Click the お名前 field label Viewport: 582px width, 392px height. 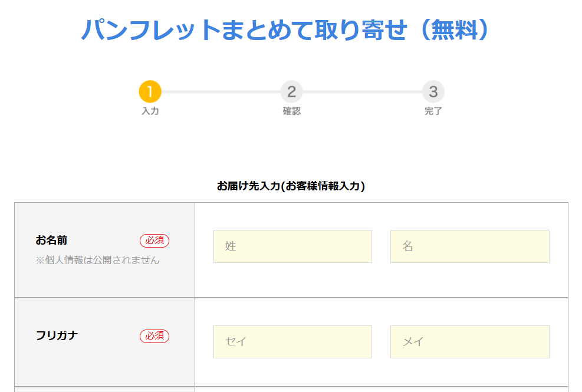pyautogui.click(x=51, y=241)
